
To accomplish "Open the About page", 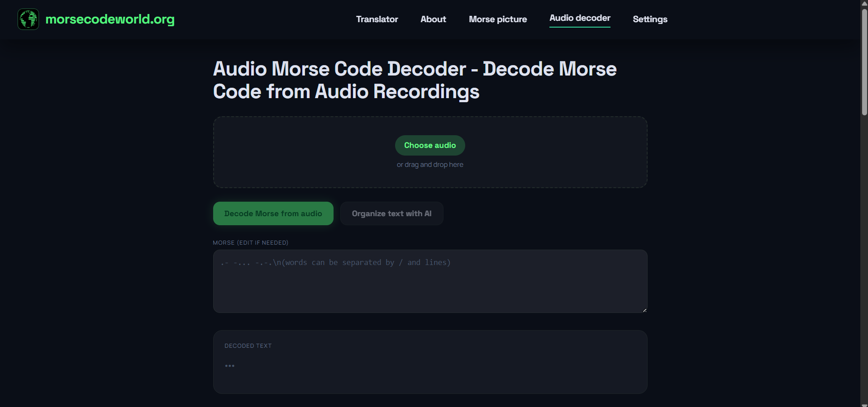I will pos(433,19).
